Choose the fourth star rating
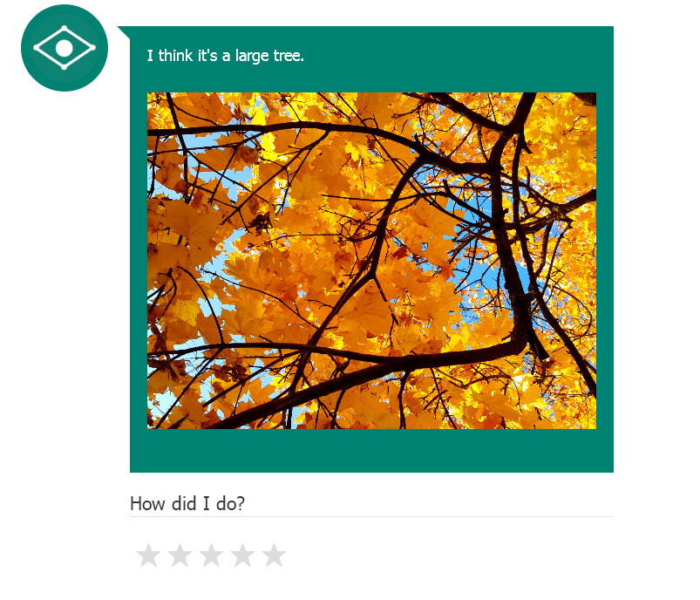 243,556
